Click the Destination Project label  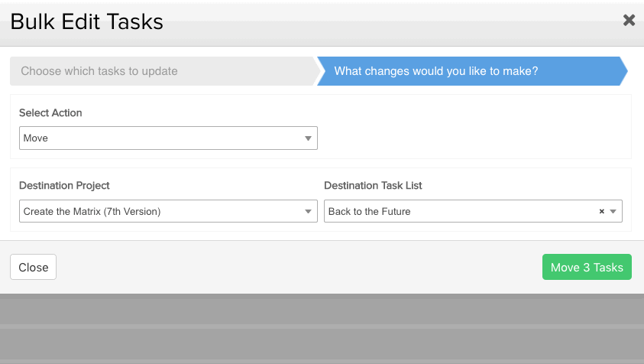click(x=64, y=186)
